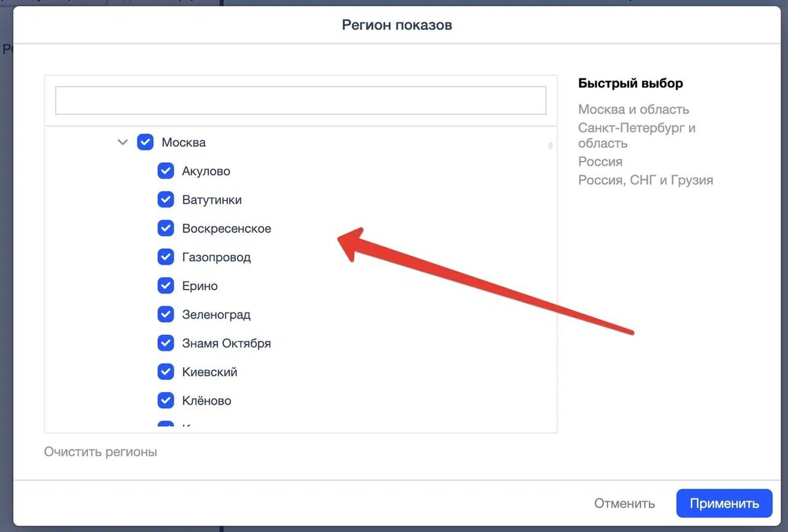Screen dimensions: 788x532
Task: Click the region list scrollbar thumb
Action: 550,145
